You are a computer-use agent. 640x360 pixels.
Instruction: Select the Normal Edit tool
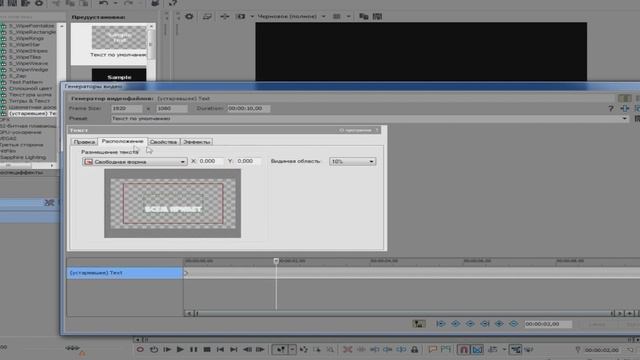point(281,349)
